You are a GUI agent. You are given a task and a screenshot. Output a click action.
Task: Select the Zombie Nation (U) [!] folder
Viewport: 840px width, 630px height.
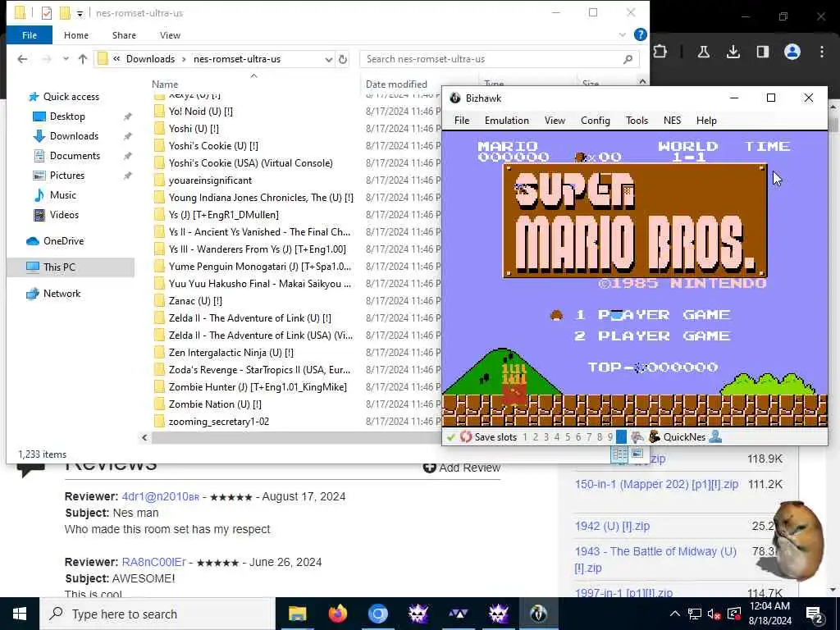[215, 404]
